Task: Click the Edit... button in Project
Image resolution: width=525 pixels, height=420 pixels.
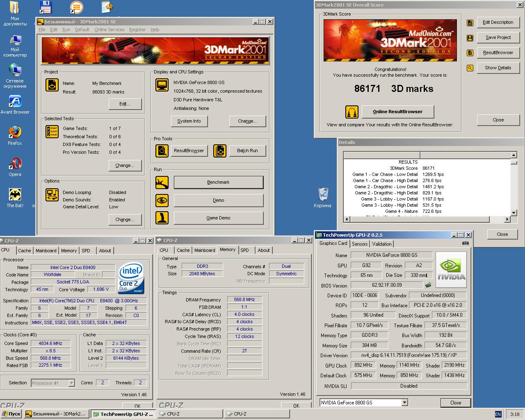Action: pyautogui.click(x=125, y=104)
